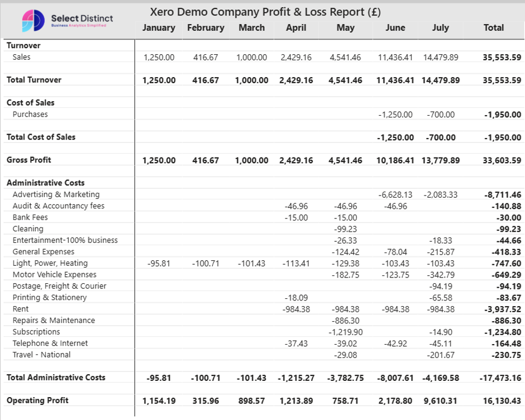Select the Motor Vehicle Expenses label
525x420 pixels.
coord(54,275)
